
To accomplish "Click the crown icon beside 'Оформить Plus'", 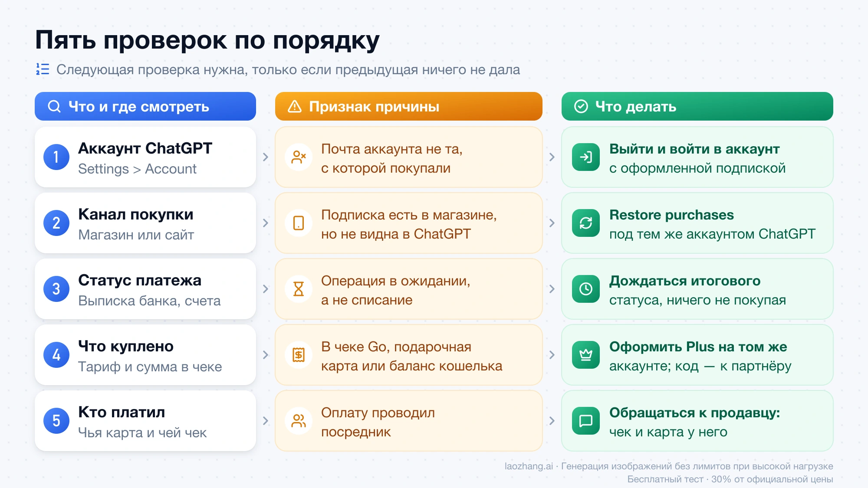I will (586, 355).
